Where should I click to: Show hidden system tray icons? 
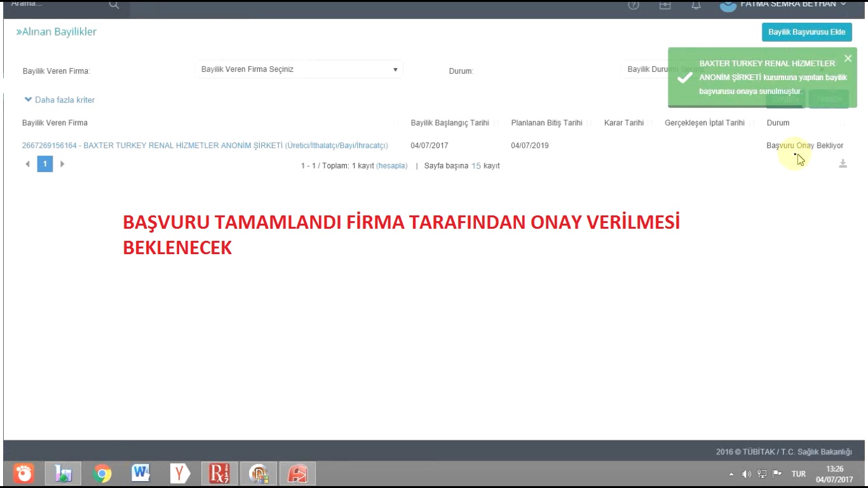click(731, 474)
